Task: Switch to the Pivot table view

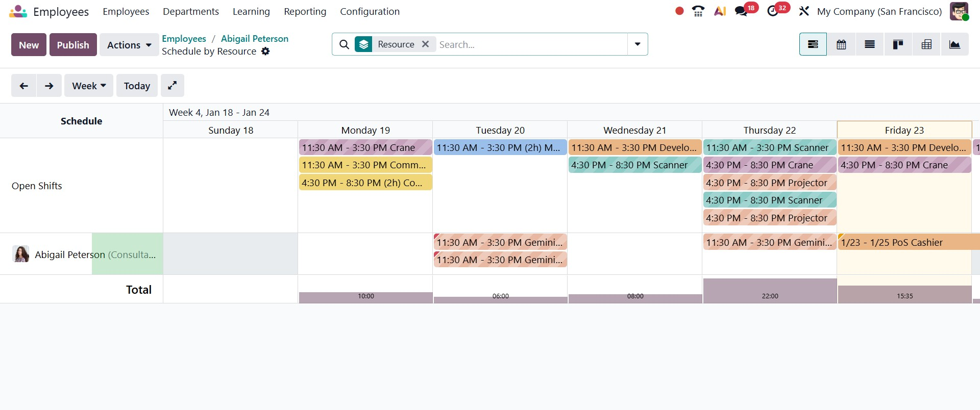Action: pos(926,45)
